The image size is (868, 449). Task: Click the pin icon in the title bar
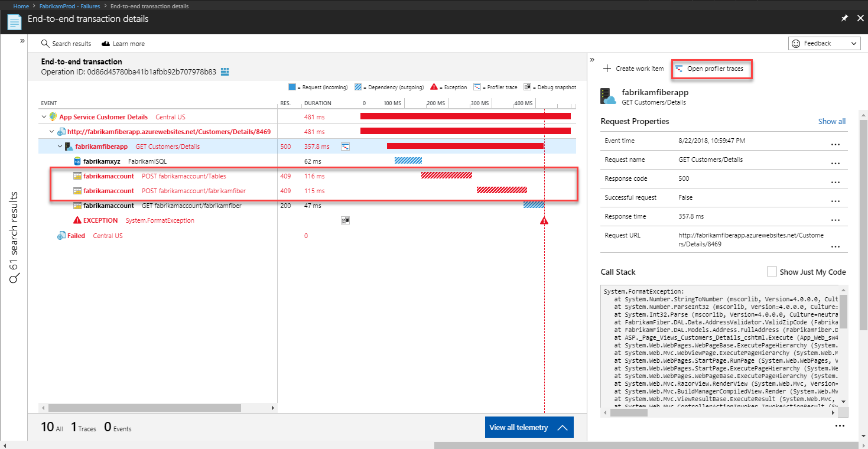click(844, 18)
